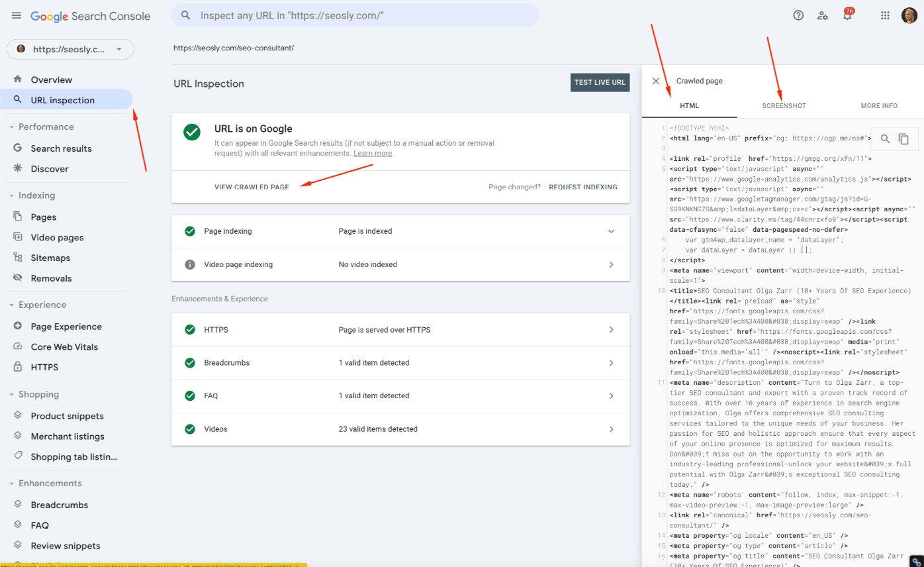Open the Learn more link

pyautogui.click(x=373, y=153)
